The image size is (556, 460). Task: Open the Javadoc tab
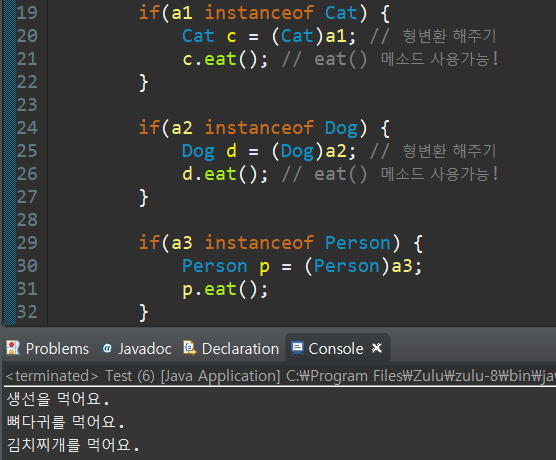coord(137,349)
